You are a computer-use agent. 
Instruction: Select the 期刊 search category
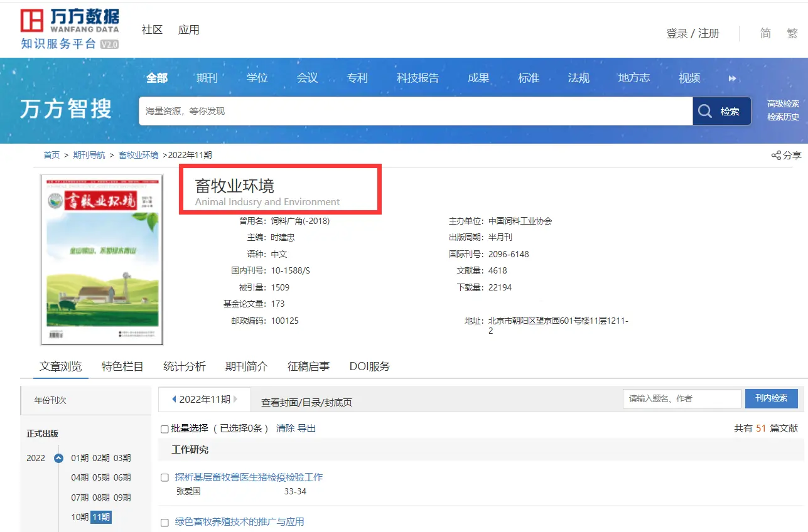click(x=207, y=78)
